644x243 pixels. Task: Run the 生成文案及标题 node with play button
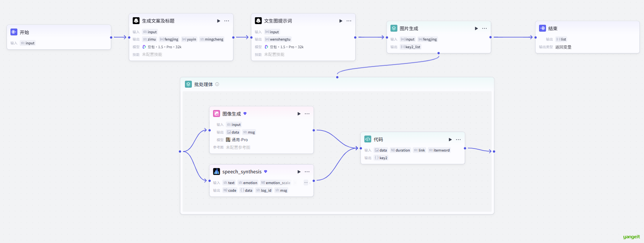coord(219,21)
